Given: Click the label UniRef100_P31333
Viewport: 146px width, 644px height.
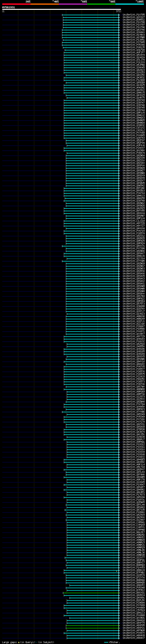Looking at the screenshot, I should pos(133,63).
